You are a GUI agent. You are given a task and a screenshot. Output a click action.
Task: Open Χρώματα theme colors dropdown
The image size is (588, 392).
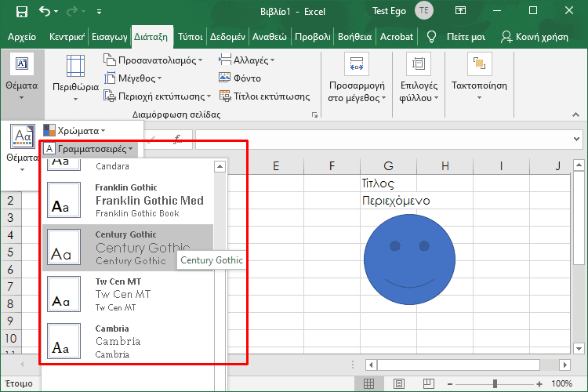(x=74, y=131)
